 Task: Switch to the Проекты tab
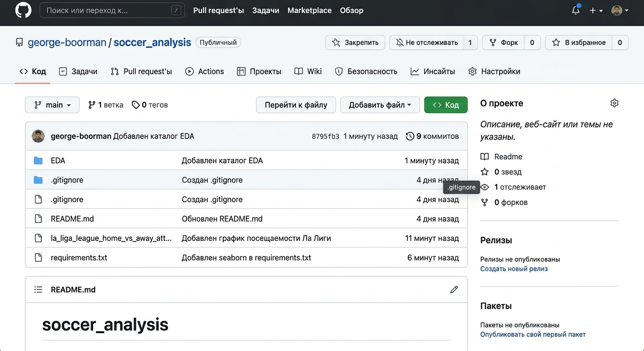coord(259,71)
